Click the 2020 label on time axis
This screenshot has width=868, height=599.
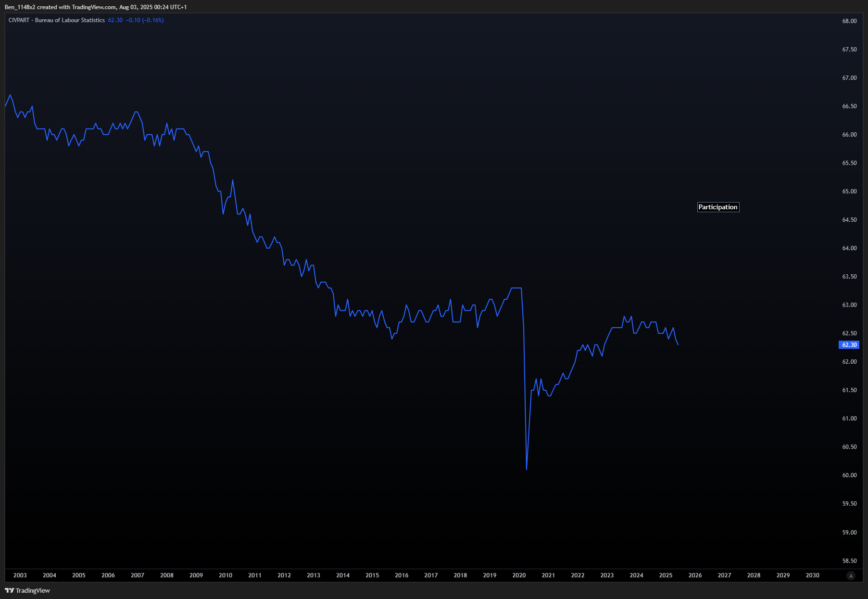click(519, 575)
